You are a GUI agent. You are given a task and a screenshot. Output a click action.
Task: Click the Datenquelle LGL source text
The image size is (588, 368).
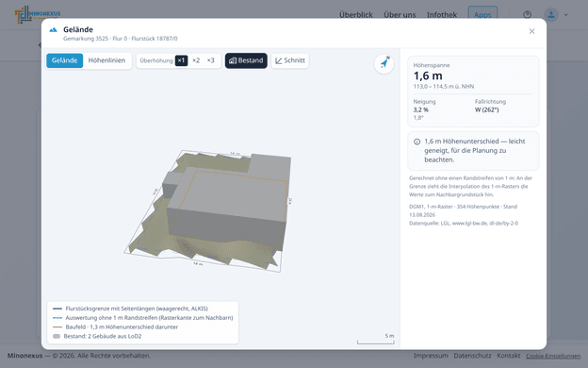(x=464, y=223)
